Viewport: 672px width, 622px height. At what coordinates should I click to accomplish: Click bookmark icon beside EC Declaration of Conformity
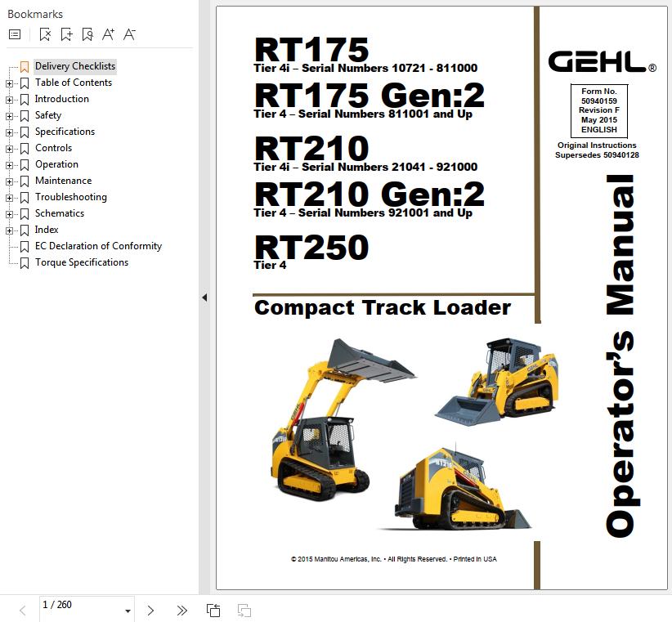(25, 247)
